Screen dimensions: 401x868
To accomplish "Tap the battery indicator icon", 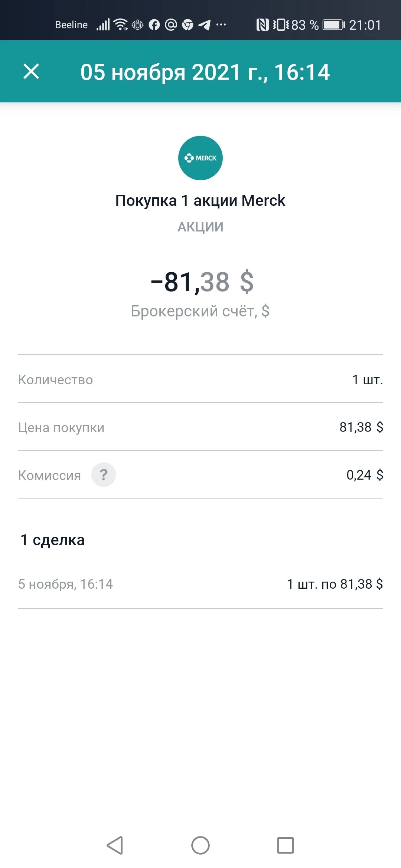I will 334,25.
